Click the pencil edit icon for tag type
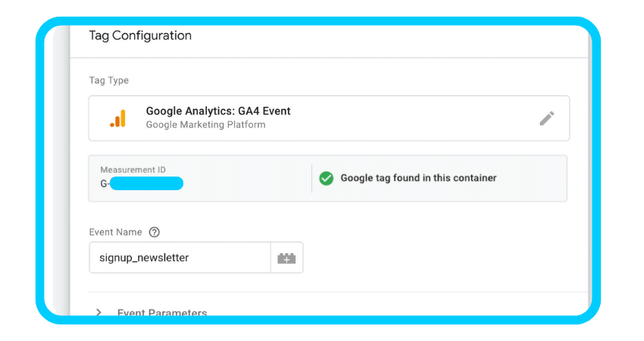Image resolution: width=644 pixels, height=341 pixels. pyautogui.click(x=546, y=118)
